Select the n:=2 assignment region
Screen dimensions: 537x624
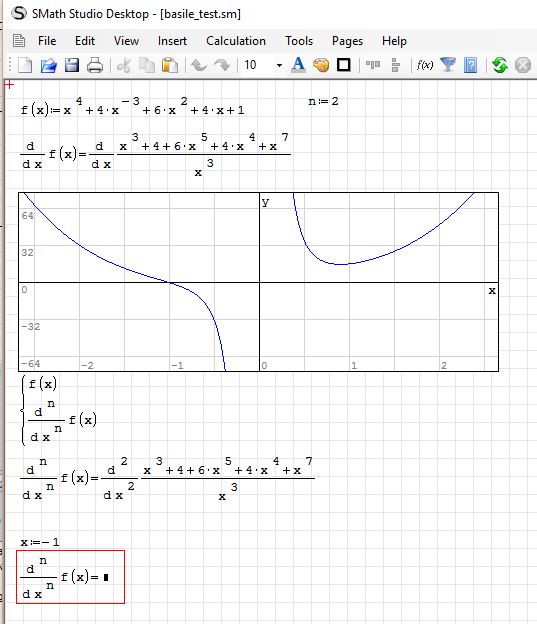[x=323, y=101]
